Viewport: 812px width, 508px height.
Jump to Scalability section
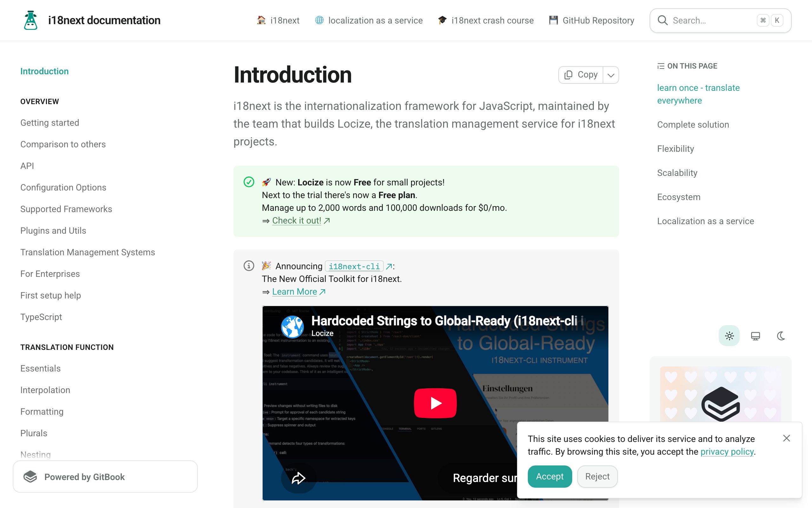coord(677,173)
